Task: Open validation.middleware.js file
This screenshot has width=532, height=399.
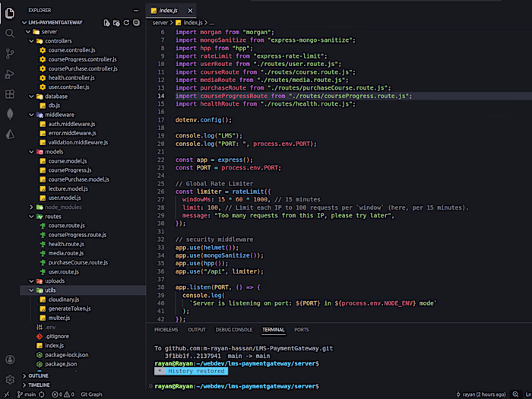Action: point(78,143)
